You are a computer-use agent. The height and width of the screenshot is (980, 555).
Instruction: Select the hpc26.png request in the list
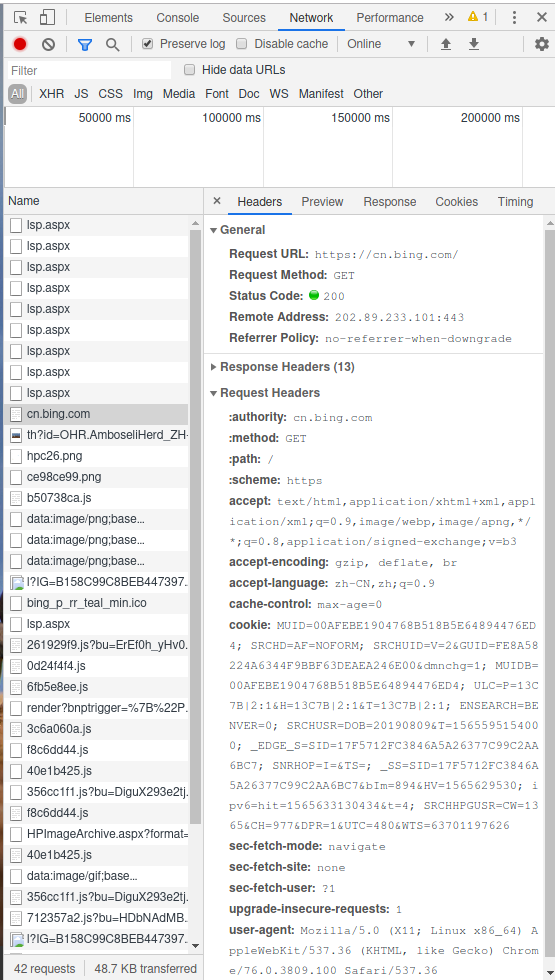96,456
